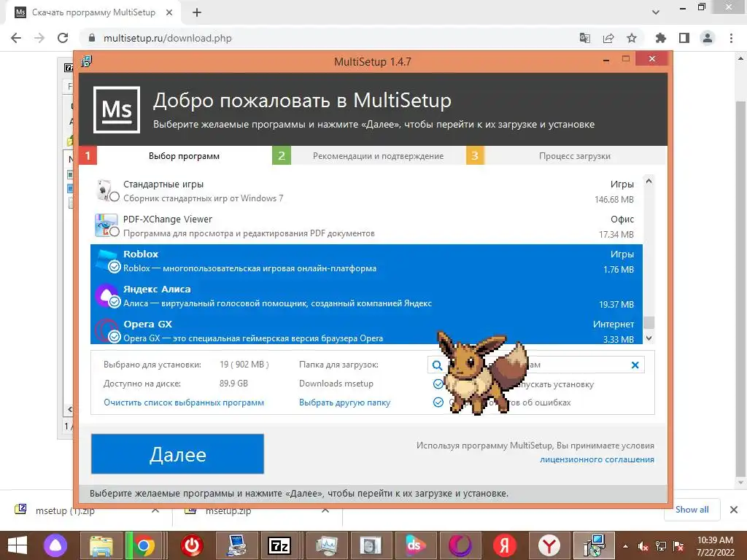Toggle the 'запускать установку' checkbox

(438, 384)
